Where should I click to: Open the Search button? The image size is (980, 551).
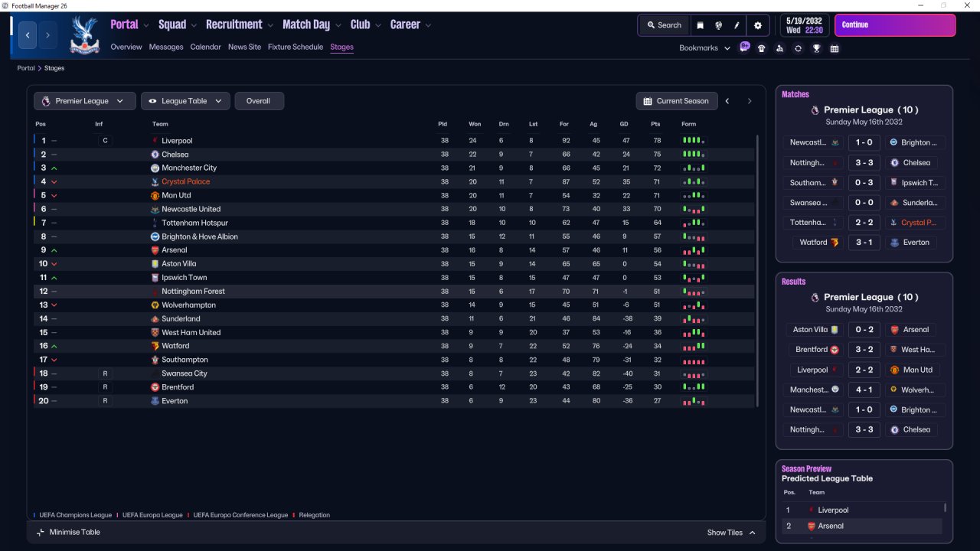[663, 25]
